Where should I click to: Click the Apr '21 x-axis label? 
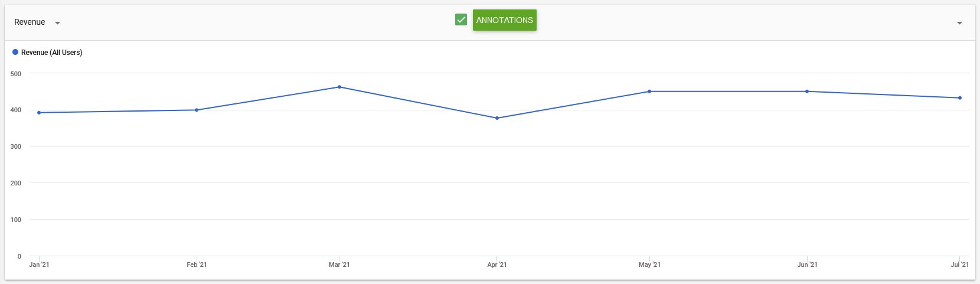point(497,265)
